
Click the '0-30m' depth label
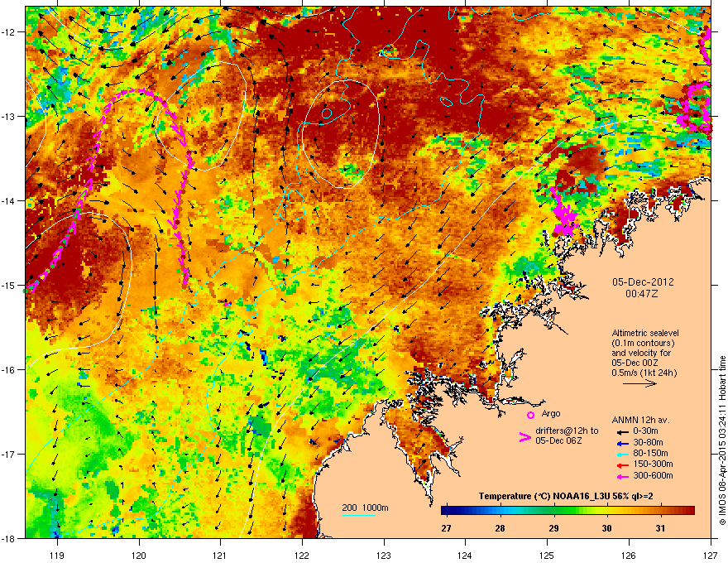645,431
